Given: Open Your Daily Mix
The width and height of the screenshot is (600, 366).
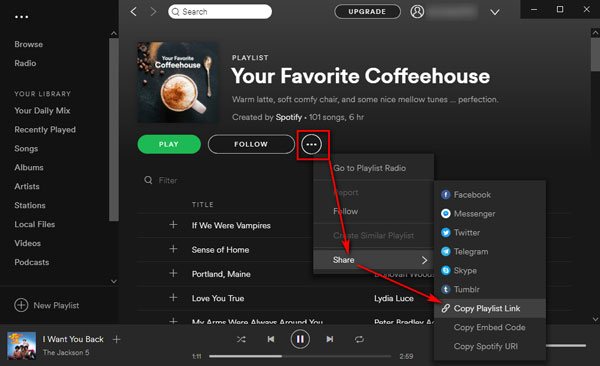Looking at the screenshot, I should [42, 111].
